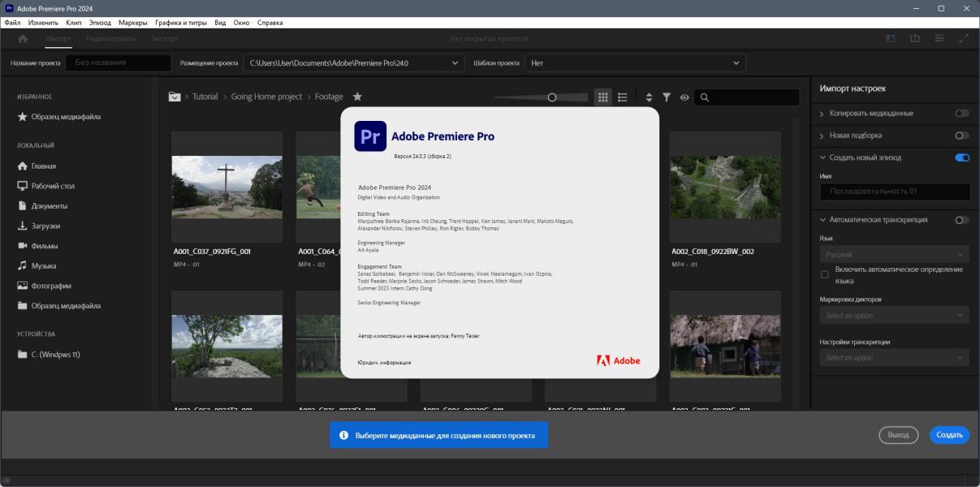Switch to list view
This screenshot has height=487, width=980.
click(623, 97)
